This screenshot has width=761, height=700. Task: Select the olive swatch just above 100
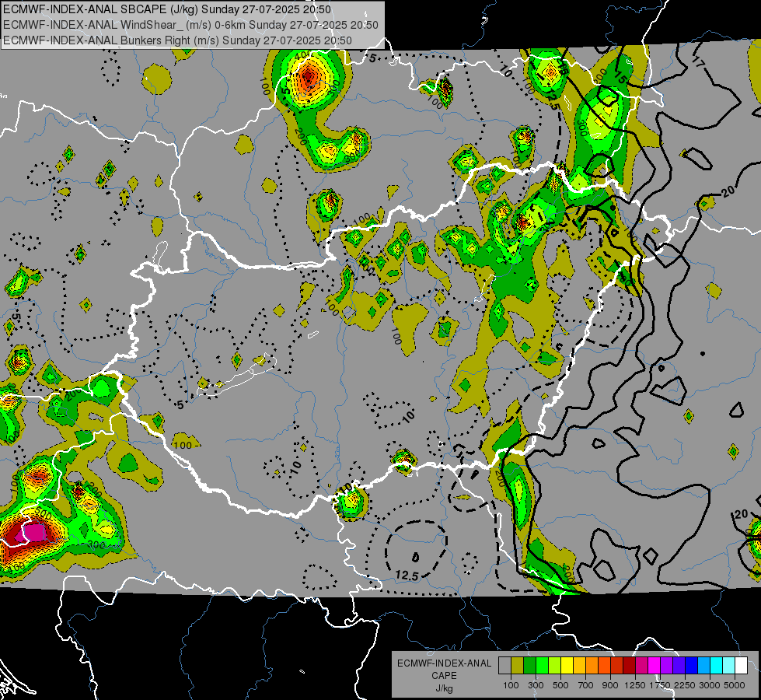(x=518, y=666)
